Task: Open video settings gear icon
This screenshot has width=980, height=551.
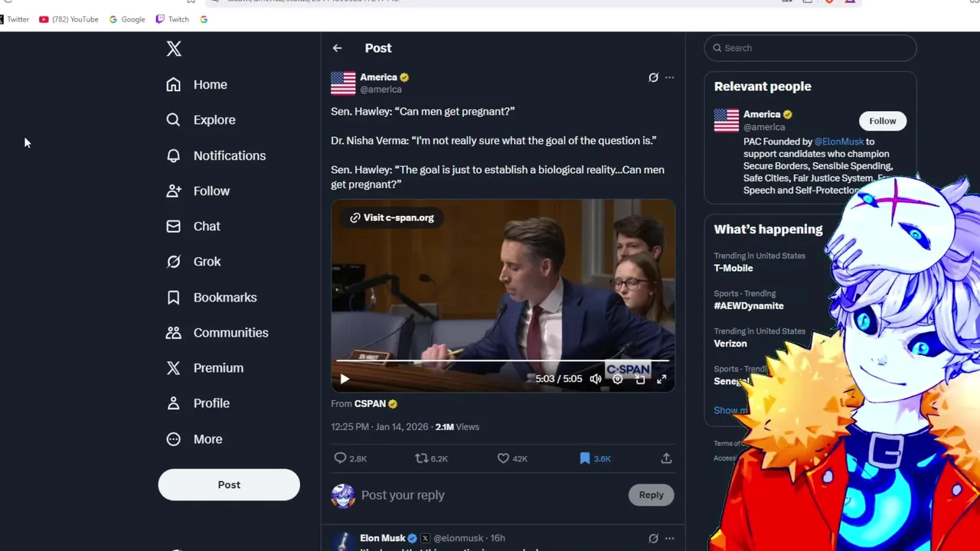Action: point(618,379)
